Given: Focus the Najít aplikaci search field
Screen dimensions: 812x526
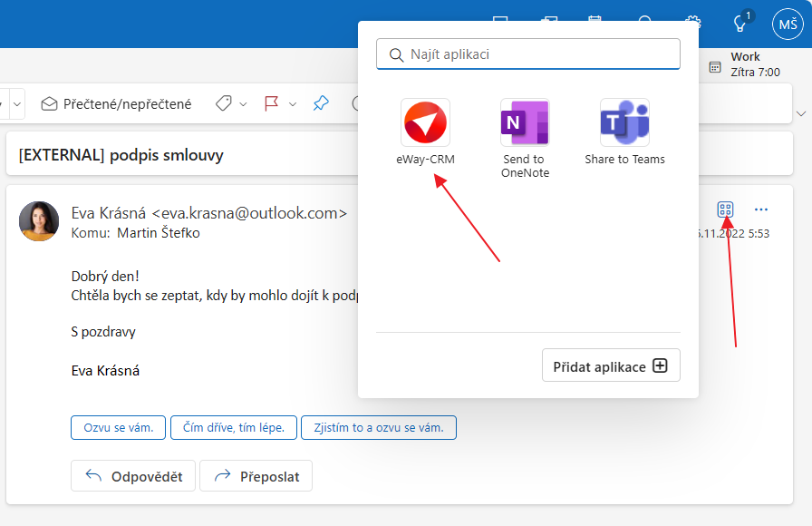Looking at the screenshot, I should (x=528, y=54).
